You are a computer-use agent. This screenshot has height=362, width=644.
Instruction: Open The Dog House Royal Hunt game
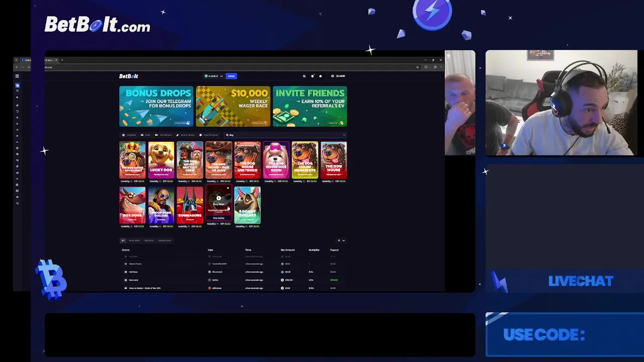coord(132,160)
